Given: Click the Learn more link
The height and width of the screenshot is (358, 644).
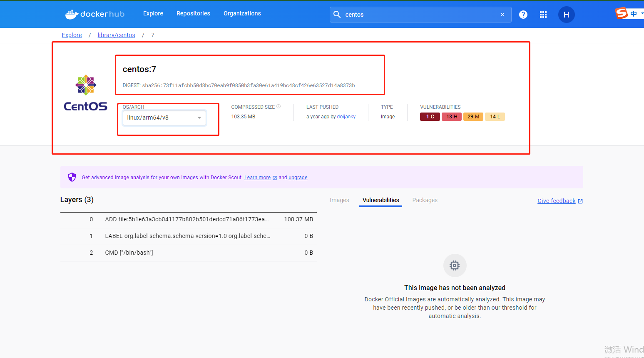Looking at the screenshot, I should [257, 178].
